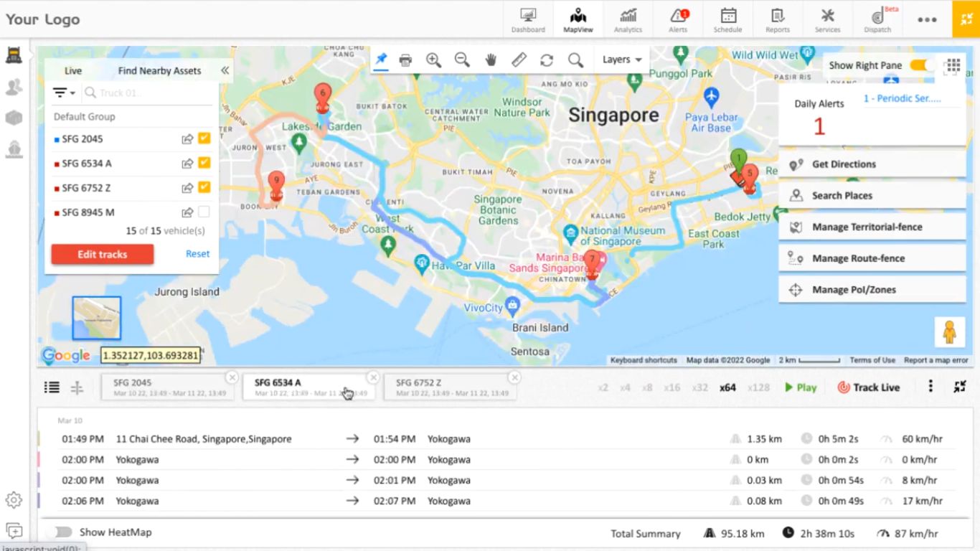Select the SFG 6534 A track tab
The image size is (980, 551).
pyautogui.click(x=311, y=387)
